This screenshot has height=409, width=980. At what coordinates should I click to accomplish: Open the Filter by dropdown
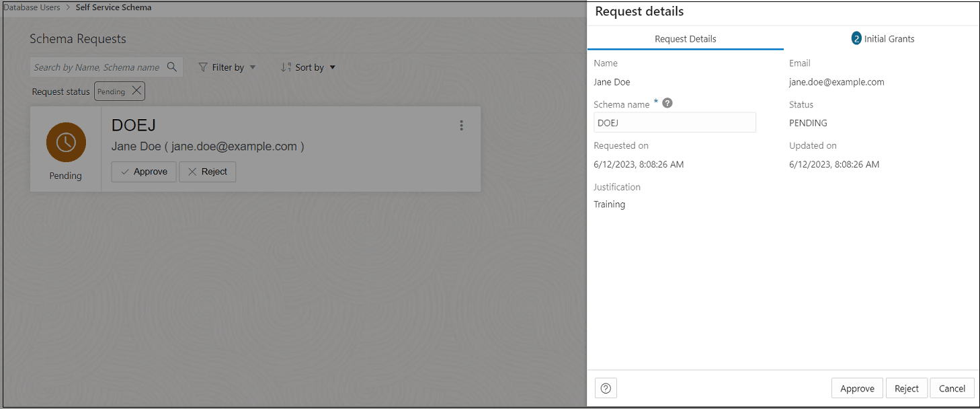[227, 67]
